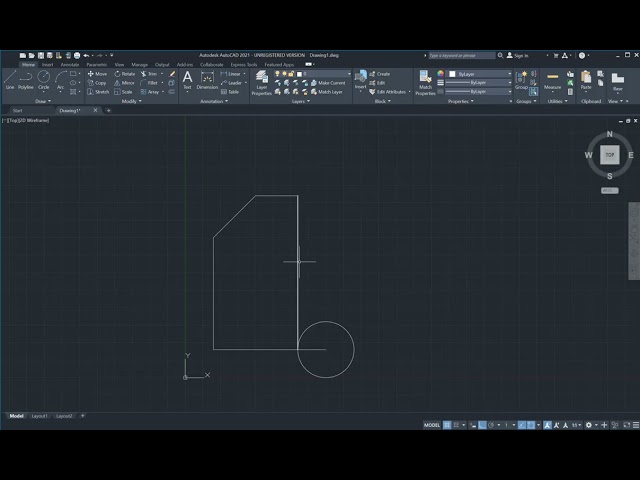The width and height of the screenshot is (640, 480).
Task: Toggle ortho mode in status bar
Action: pos(482,425)
